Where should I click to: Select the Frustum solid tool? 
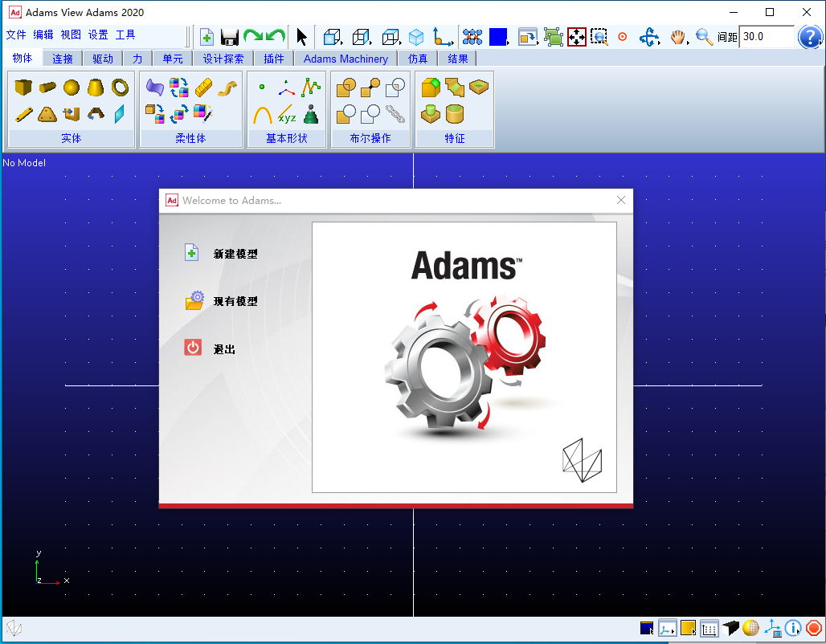pyautogui.click(x=96, y=88)
